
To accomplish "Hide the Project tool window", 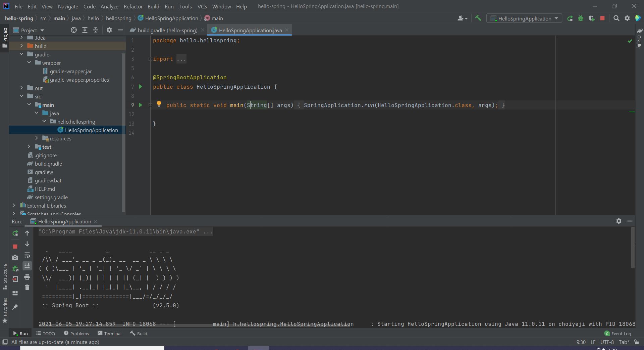I will click(x=120, y=30).
